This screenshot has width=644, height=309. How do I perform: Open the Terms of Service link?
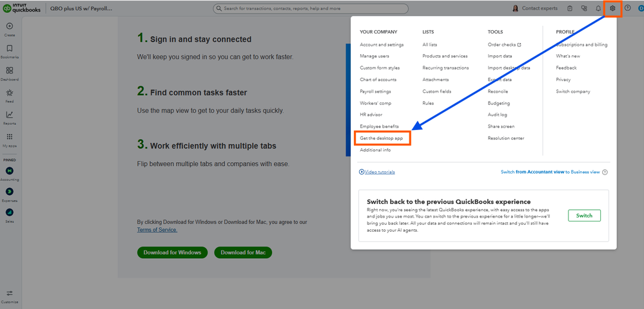click(x=157, y=230)
